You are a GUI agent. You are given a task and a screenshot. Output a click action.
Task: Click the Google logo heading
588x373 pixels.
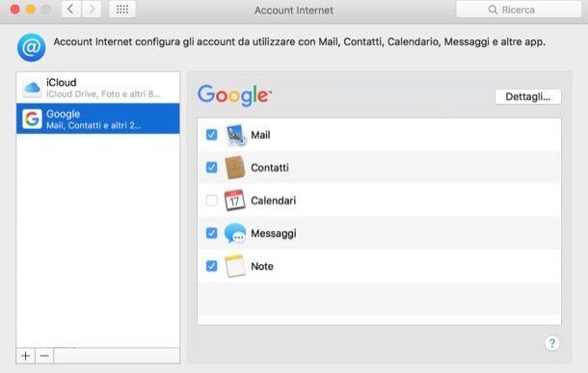pyautogui.click(x=234, y=95)
